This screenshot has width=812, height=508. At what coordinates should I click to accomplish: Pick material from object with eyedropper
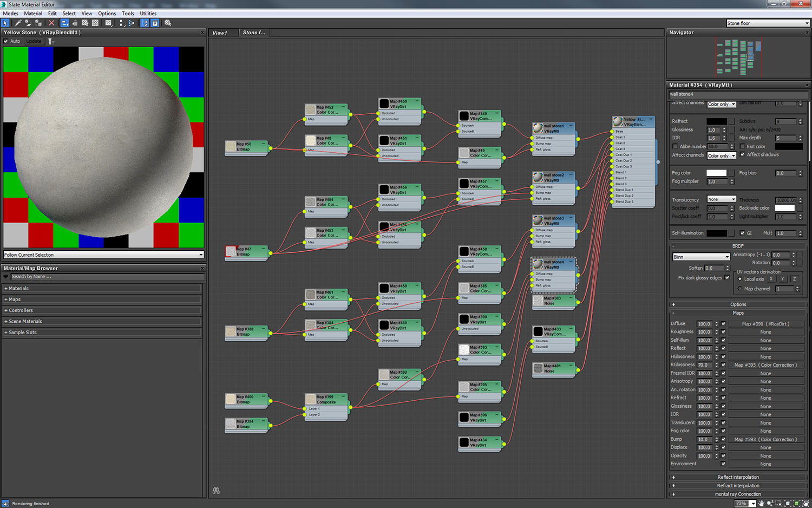(x=18, y=23)
